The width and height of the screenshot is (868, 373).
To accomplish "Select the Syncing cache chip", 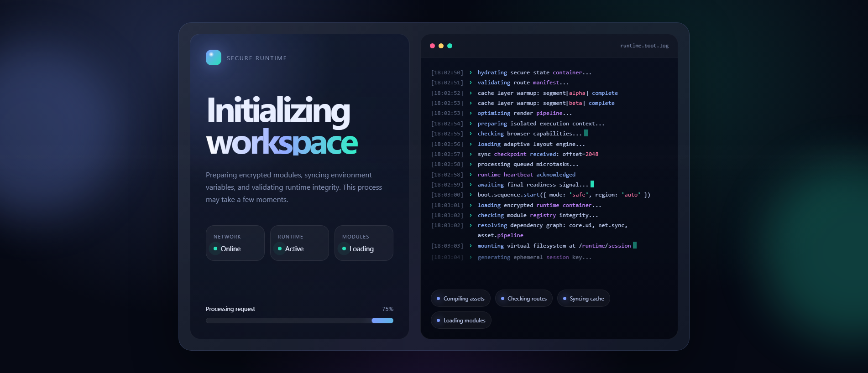I will pyautogui.click(x=584, y=298).
